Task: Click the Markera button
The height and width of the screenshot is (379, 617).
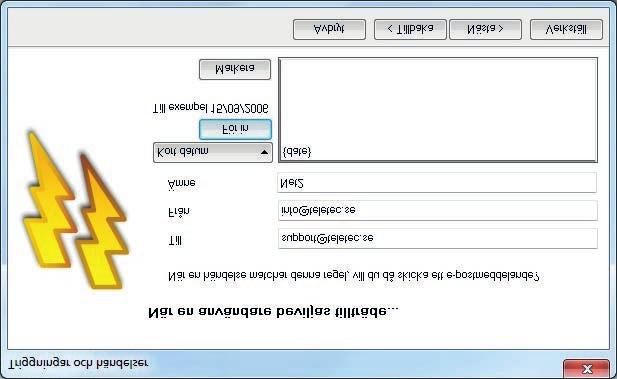Action: 235,69
